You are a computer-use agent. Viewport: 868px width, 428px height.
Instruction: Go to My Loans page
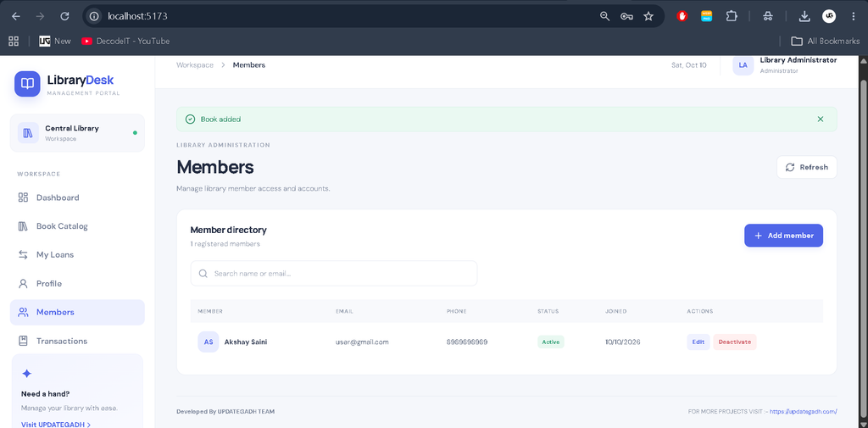point(77,255)
